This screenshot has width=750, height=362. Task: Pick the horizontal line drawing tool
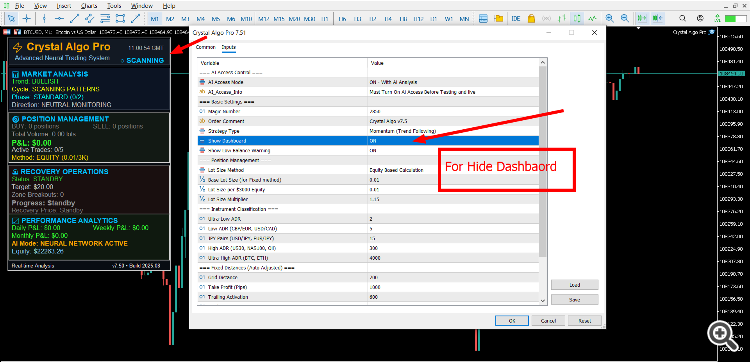[x=59, y=19]
